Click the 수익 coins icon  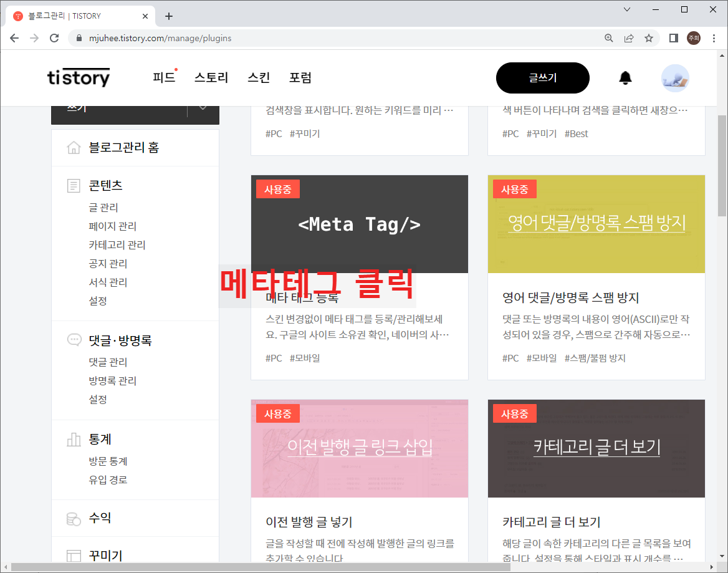[74, 519]
